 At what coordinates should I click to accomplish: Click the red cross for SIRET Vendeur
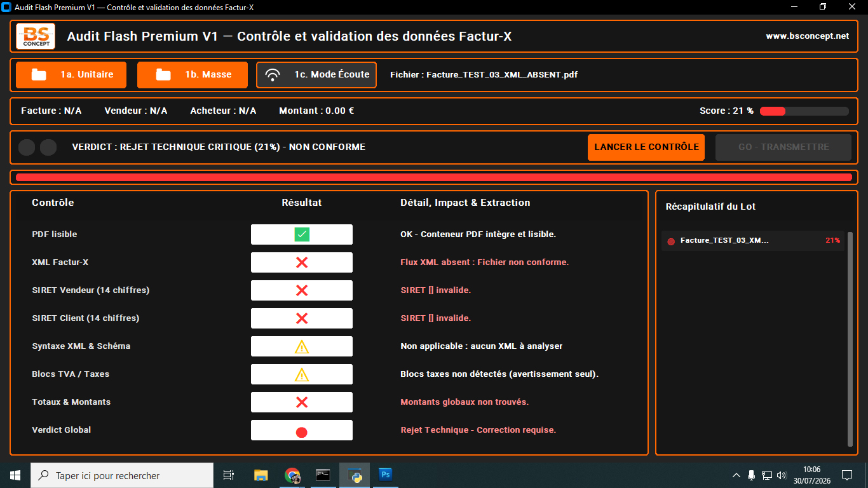pos(302,290)
